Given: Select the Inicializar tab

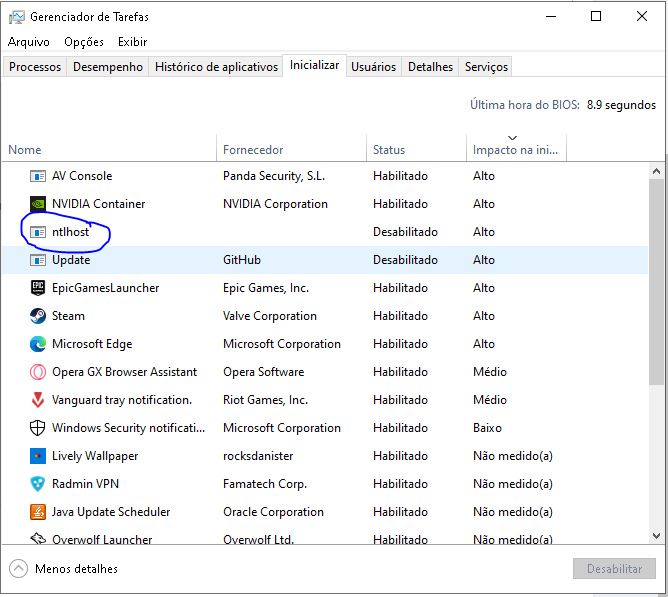Looking at the screenshot, I should click(314, 65).
